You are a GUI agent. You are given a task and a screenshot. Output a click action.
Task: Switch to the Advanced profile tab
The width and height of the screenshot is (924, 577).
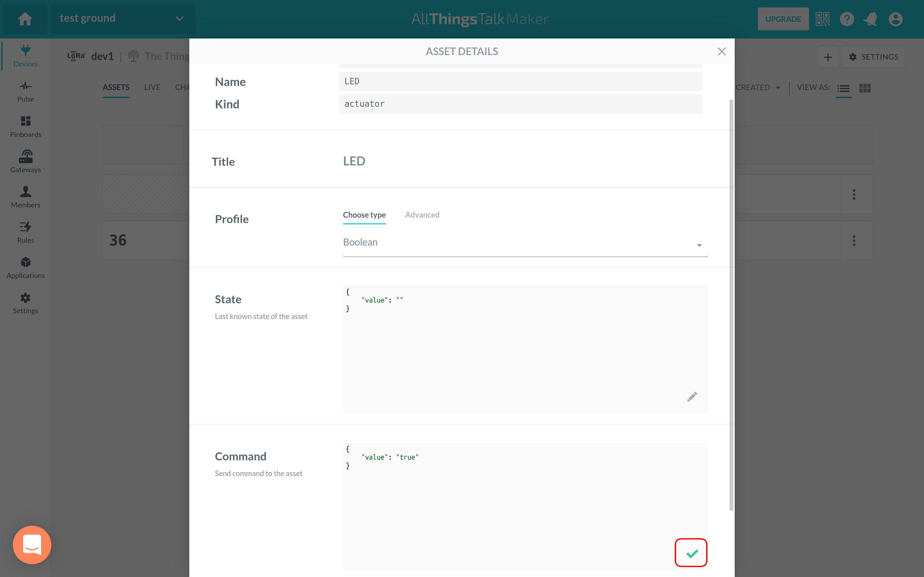point(422,215)
